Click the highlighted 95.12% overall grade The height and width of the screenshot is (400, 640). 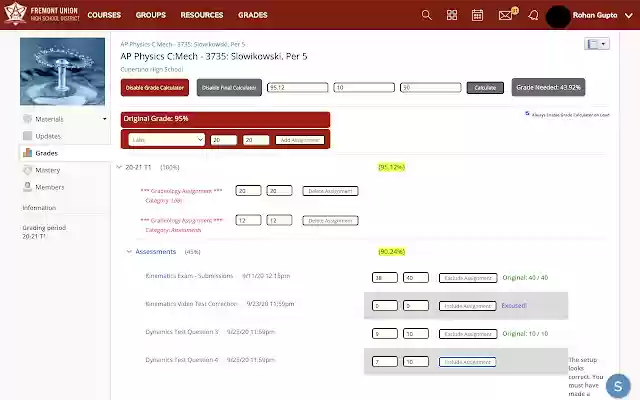(391, 167)
